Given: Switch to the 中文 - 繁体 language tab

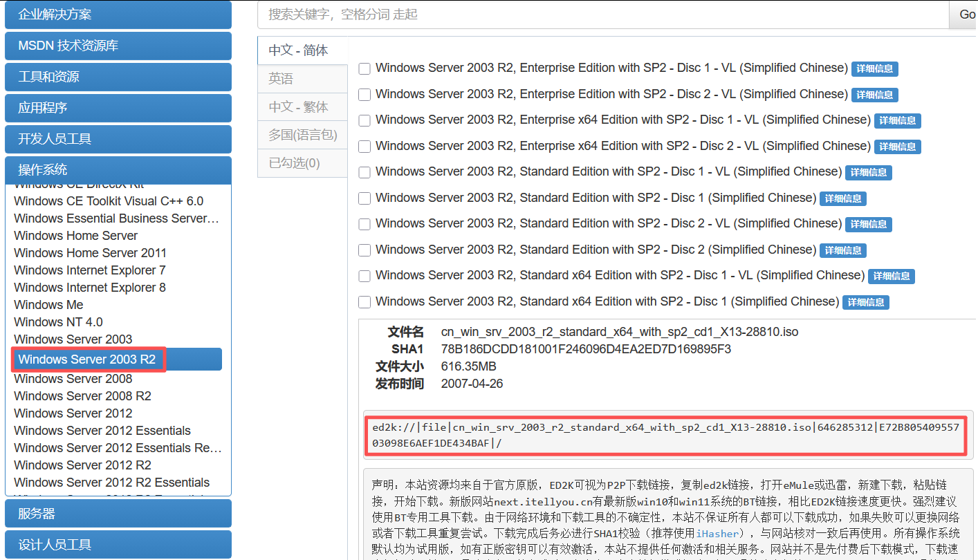Looking at the screenshot, I should (x=302, y=107).
